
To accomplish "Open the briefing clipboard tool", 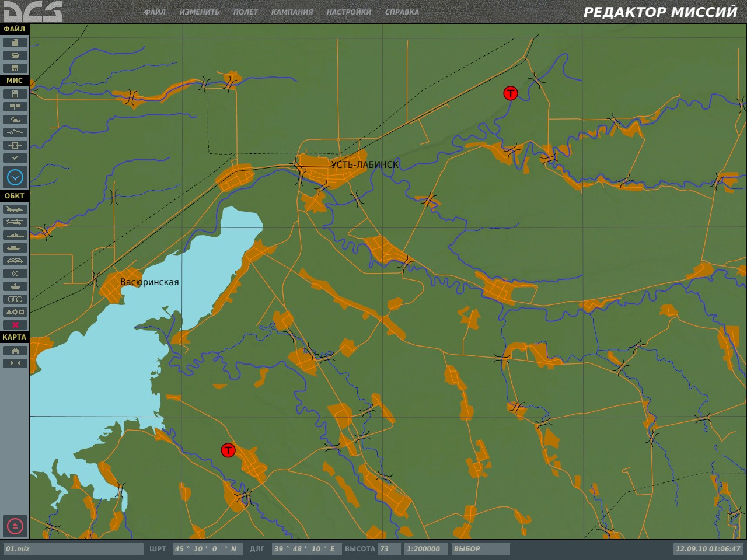I will tap(15, 94).
